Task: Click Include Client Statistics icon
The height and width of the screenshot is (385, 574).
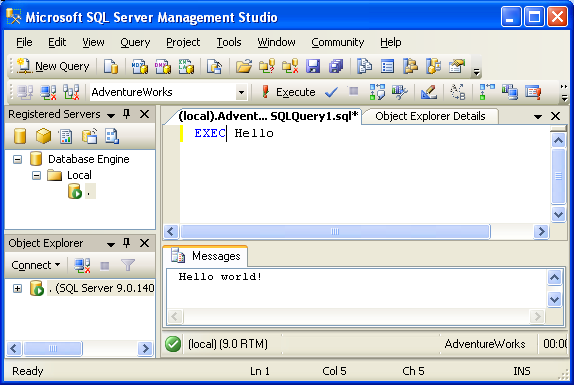Action: (510, 92)
